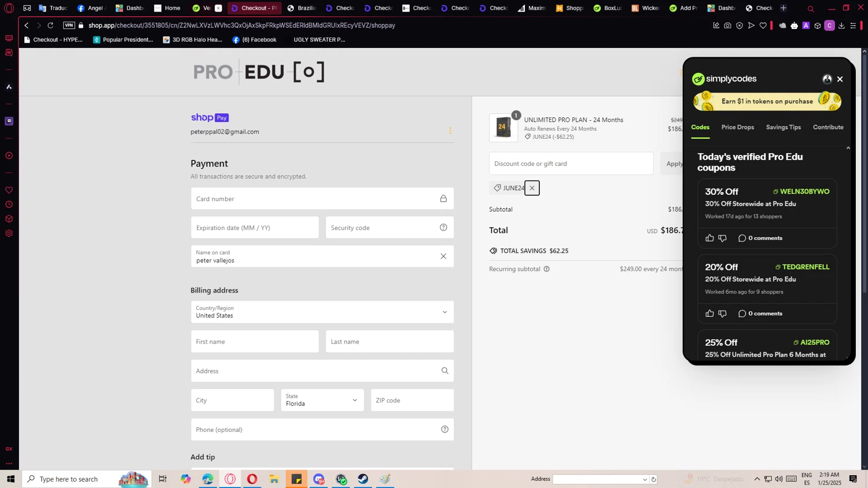
Task: Open a new browser tab
Action: click(x=783, y=8)
